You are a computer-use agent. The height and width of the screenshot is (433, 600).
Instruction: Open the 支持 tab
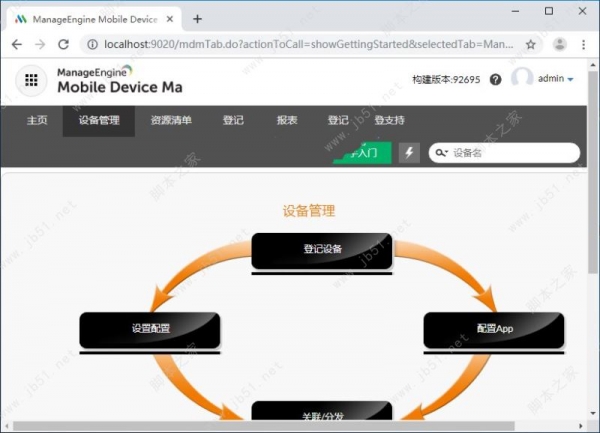(x=390, y=120)
